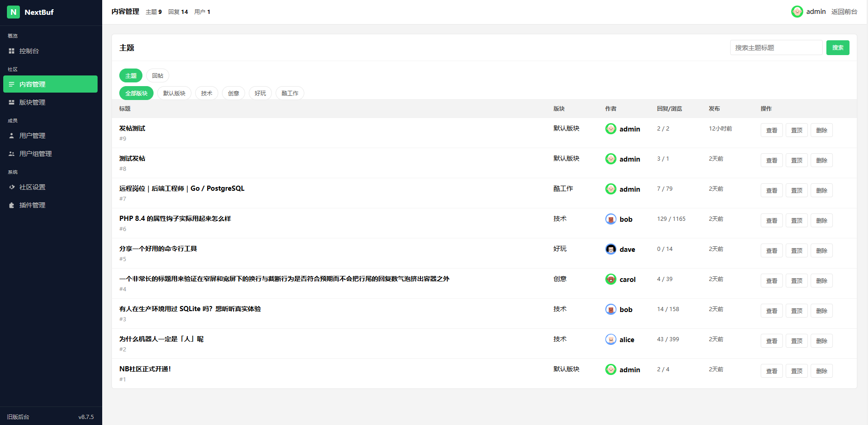
Task: Filter by 全部版块
Action: coord(136,93)
